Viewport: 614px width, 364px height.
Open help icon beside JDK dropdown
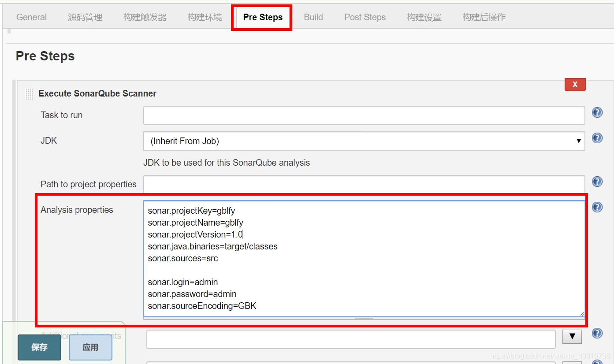597,138
